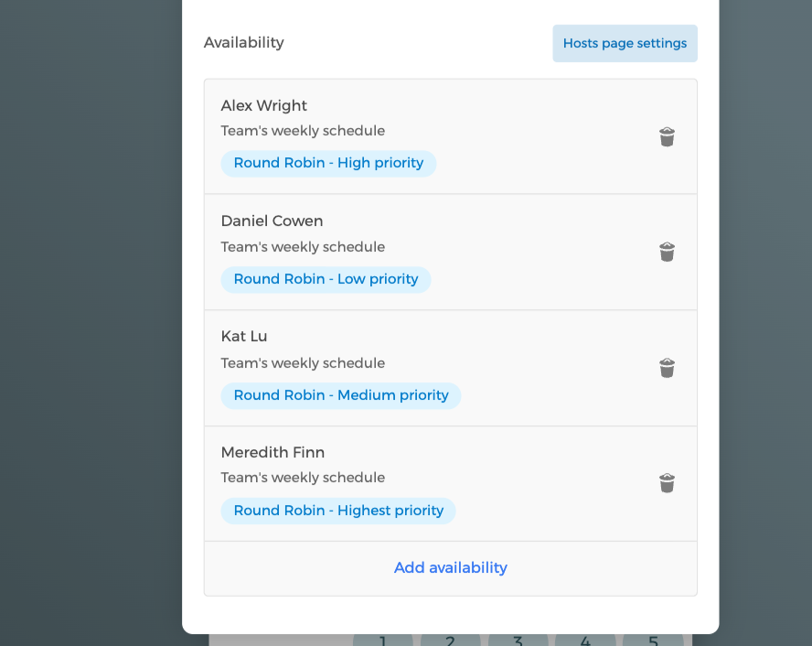
Task: Select tab 2 behind the dialog
Action: pos(450,641)
